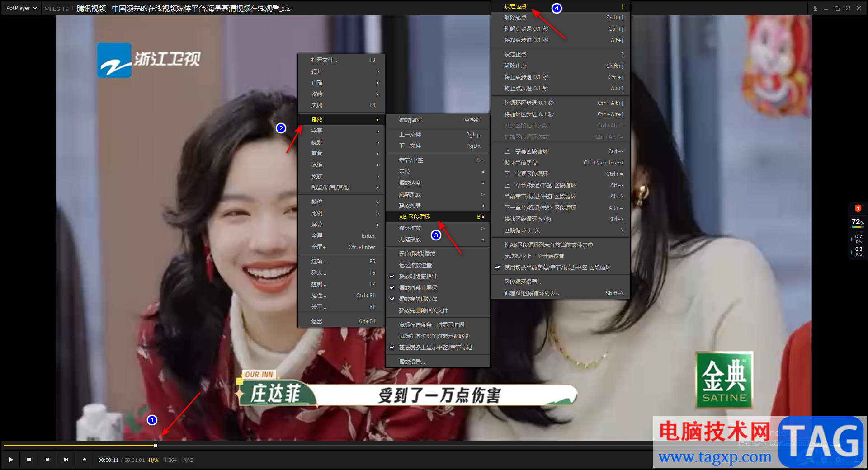The height and width of the screenshot is (470, 868).
Task: Click the fullscreen icon in the title bar
Action: (x=848, y=8)
